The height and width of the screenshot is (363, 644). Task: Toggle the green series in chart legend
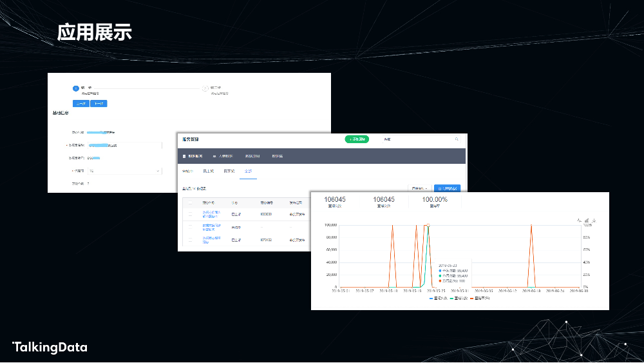pyautogui.click(x=459, y=299)
